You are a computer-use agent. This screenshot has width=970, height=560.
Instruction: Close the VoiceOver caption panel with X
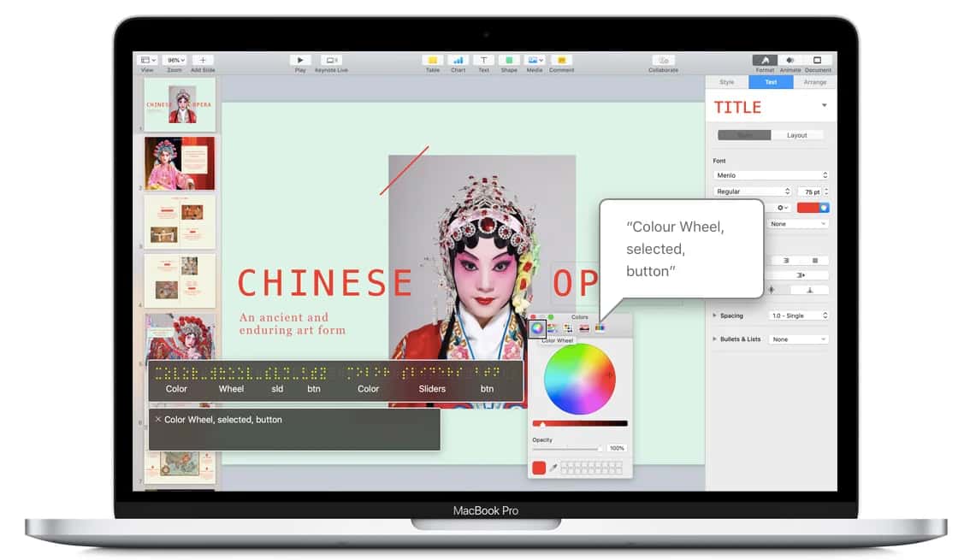point(157,419)
